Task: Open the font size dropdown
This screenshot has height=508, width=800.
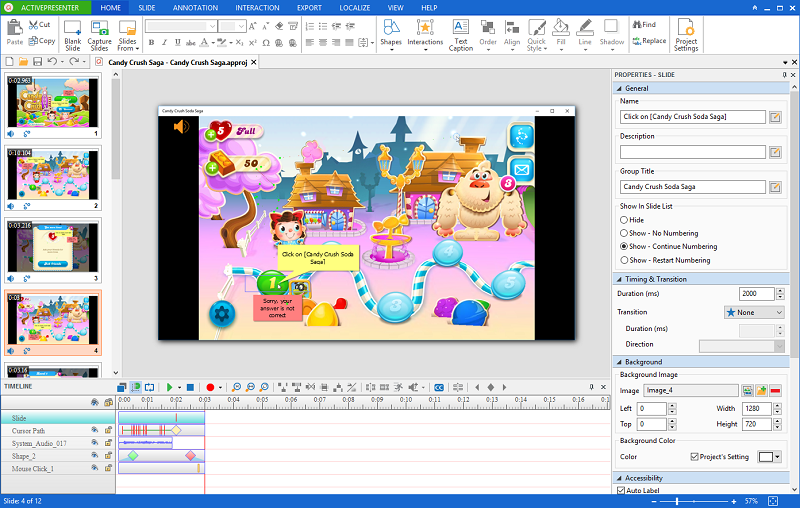Action: click(241, 26)
